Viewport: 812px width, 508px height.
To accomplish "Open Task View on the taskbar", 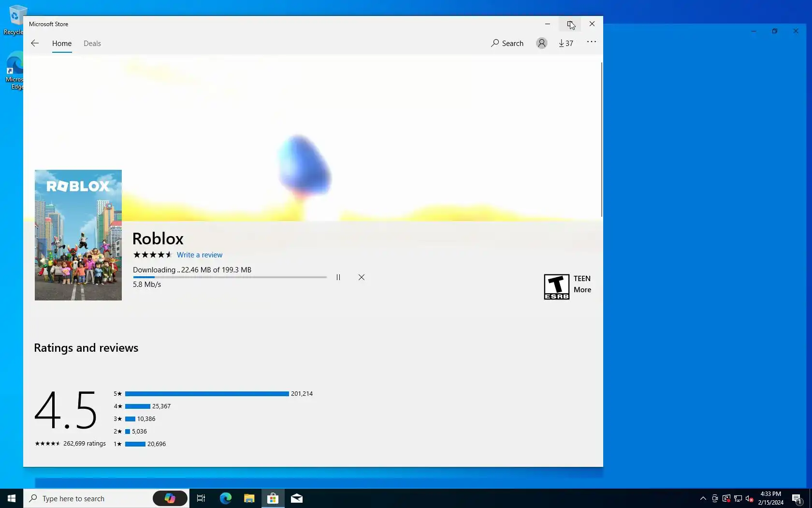I will point(201,498).
